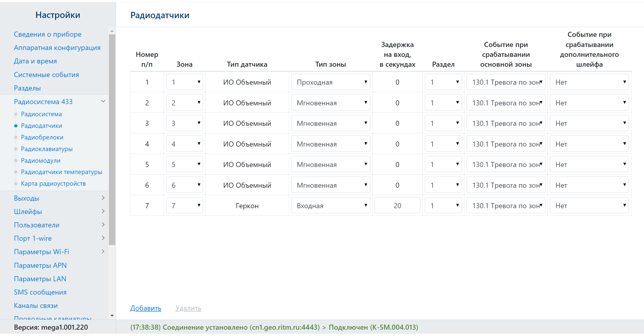
Task: Click sidebar scrollbar up arrow
Action: (112, 31)
